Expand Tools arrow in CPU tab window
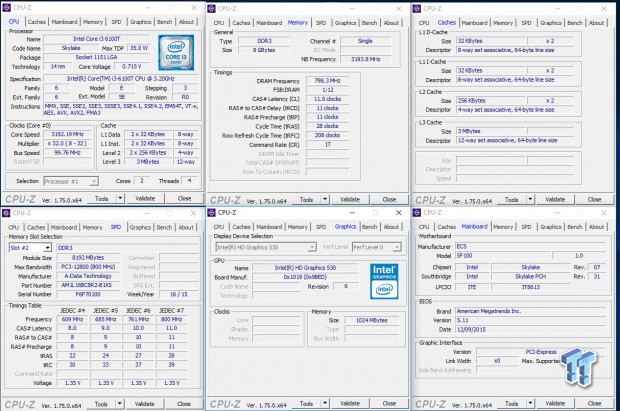 pos(120,198)
